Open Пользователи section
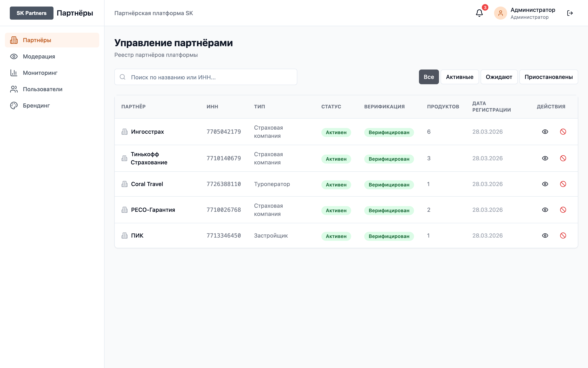This screenshot has width=588, height=368. [52, 89]
